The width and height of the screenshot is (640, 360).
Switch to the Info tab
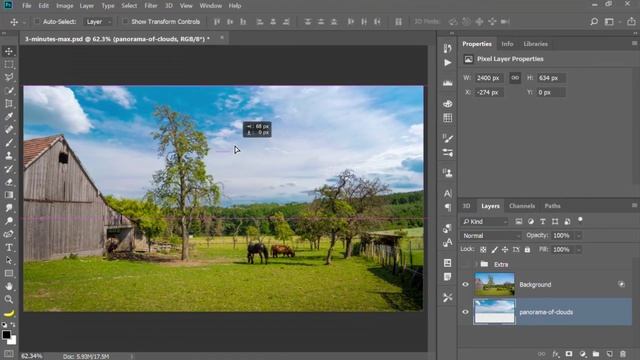(x=507, y=44)
